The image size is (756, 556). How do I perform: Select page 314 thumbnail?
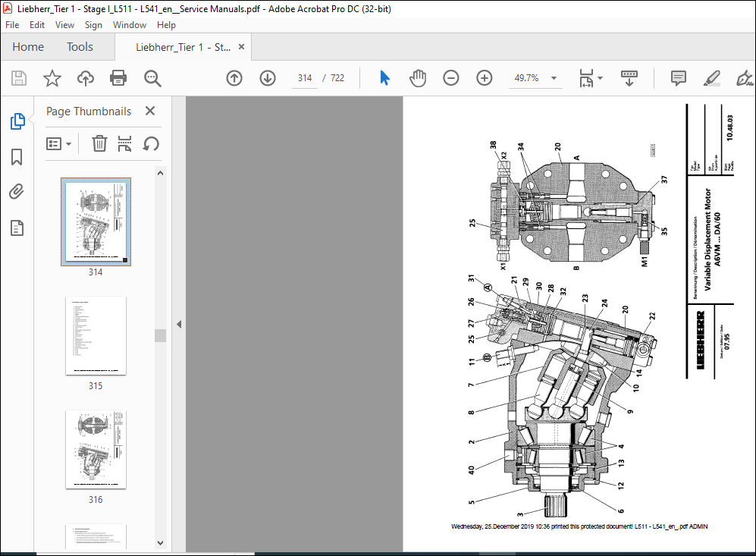(x=96, y=221)
